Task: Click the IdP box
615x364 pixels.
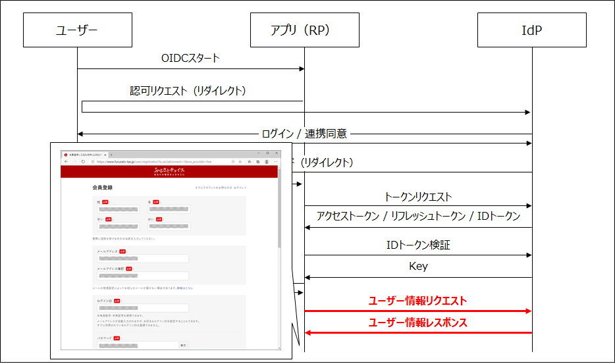Action: pos(532,30)
